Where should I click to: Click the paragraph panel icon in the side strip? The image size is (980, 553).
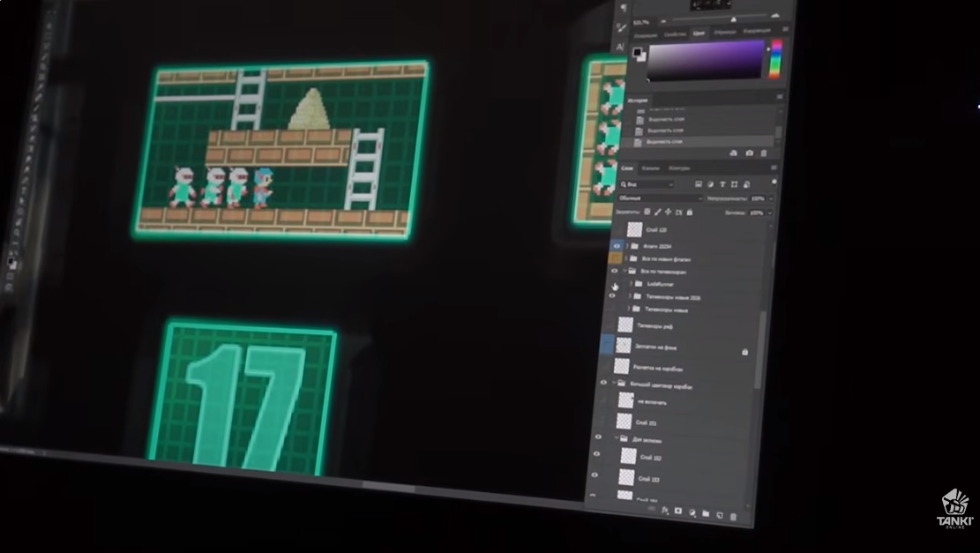pyautogui.click(x=625, y=8)
